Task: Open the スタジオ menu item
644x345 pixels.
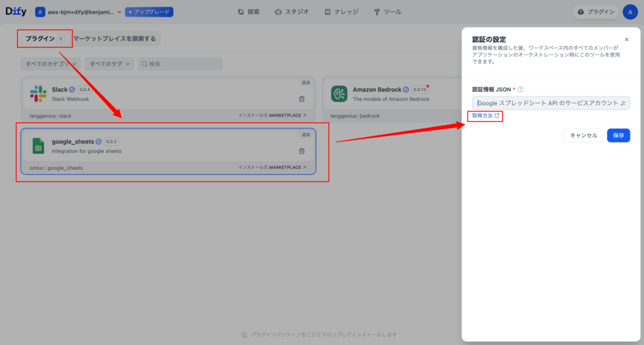Action: [x=292, y=12]
